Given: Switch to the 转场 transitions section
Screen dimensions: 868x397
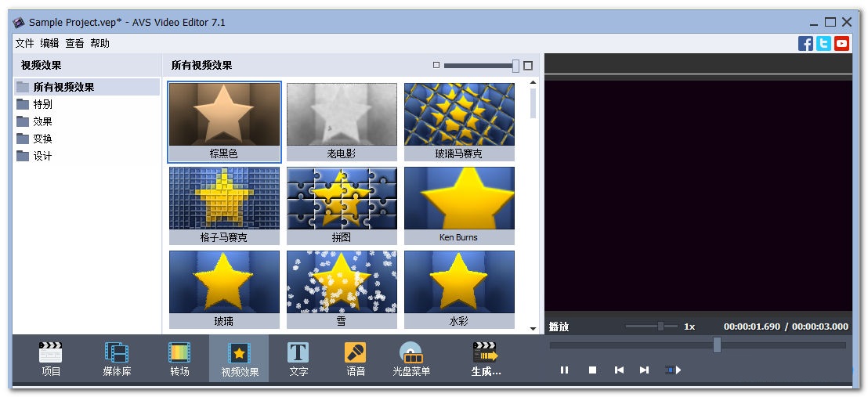Looking at the screenshot, I should pos(179,359).
